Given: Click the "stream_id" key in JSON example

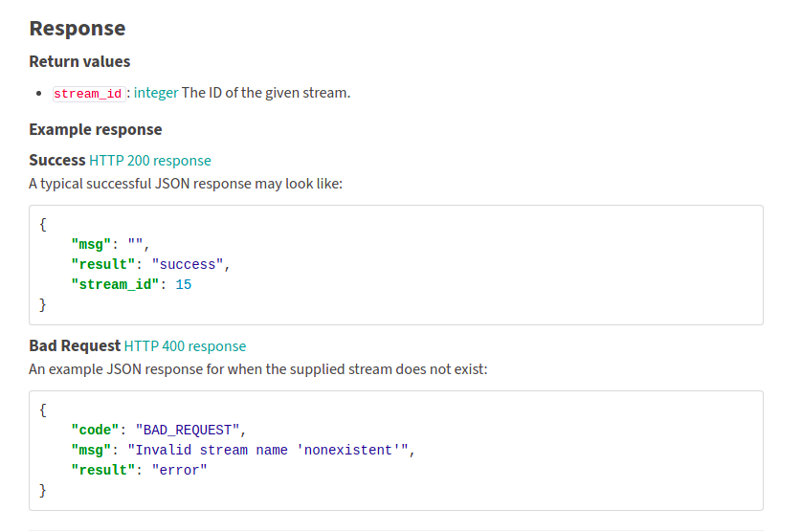Looking at the screenshot, I should (115, 284).
